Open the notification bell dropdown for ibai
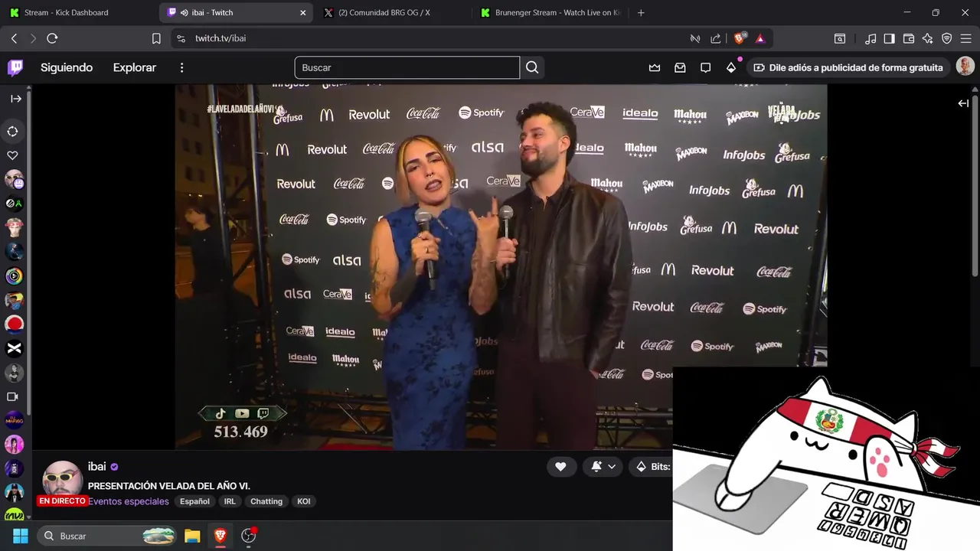This screenshot has height=551, width=980. [603, 467]
